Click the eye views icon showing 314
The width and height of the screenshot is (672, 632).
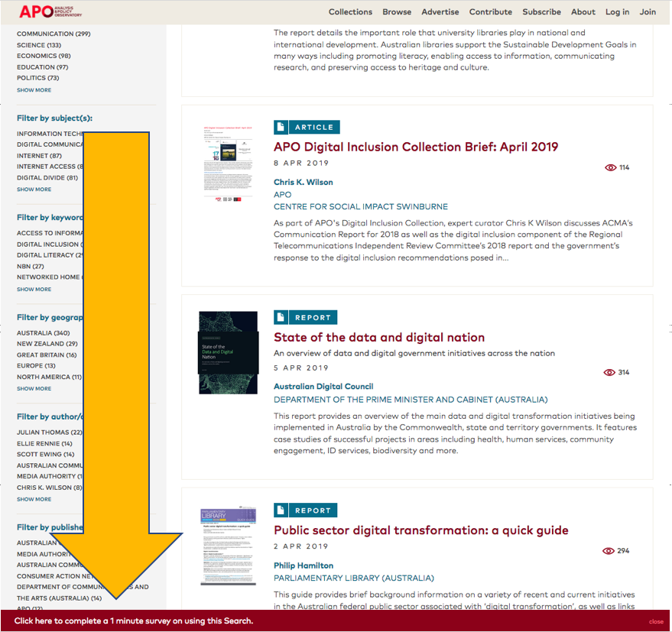[610, 372]
